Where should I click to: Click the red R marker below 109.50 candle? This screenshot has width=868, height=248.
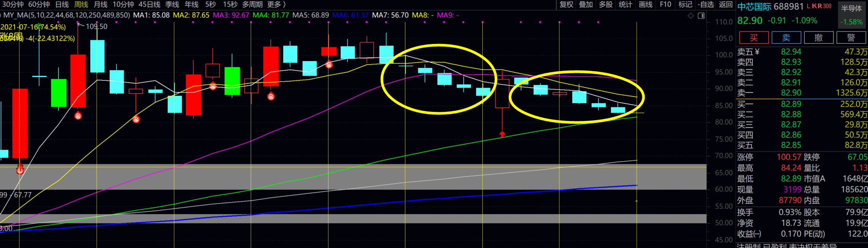coord(78,116)
